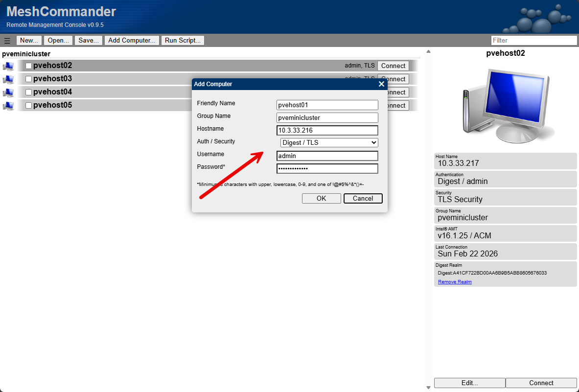Open the Auth / Security dropdown
The height and width of the screenshot is (392, 579).
[x=328, y=142]
